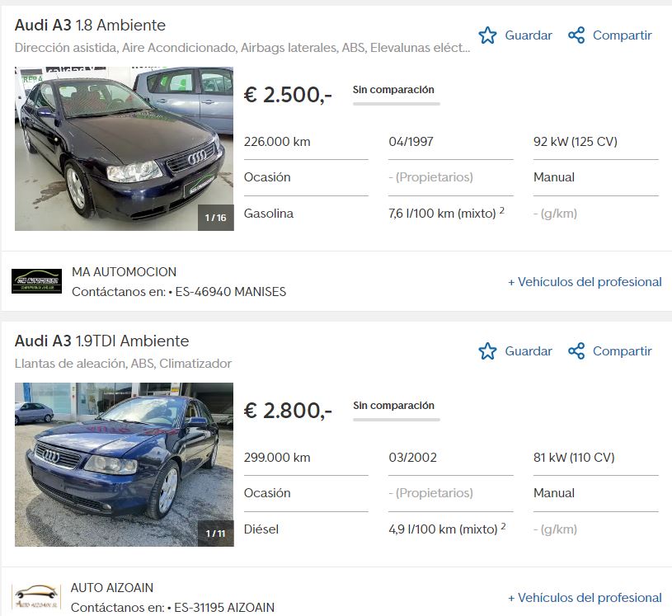Click MA AUTOMOCION dealer name
The width and height of the screenshot is (672, 616).
click(124, 272)
